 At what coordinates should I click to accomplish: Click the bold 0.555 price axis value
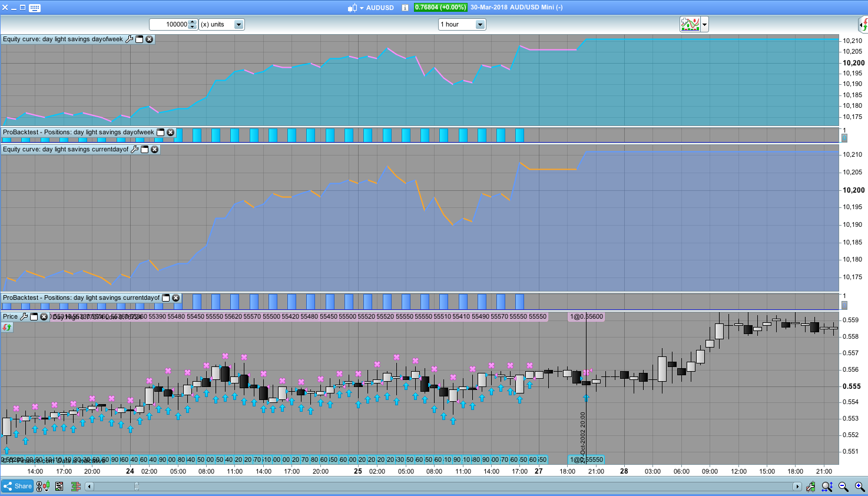click(852, 386)
